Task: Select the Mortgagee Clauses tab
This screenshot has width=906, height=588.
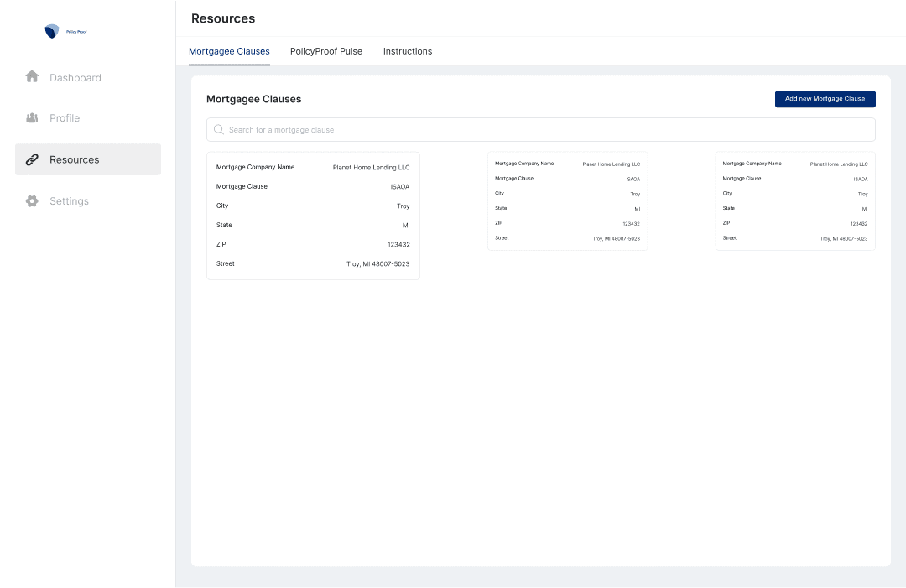Action: pos(229,51)
